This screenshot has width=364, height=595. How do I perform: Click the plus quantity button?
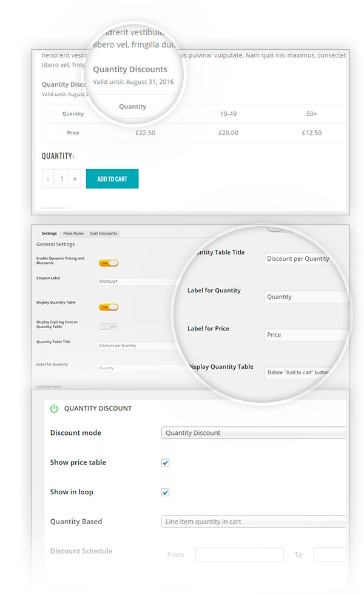coord(75,179)
